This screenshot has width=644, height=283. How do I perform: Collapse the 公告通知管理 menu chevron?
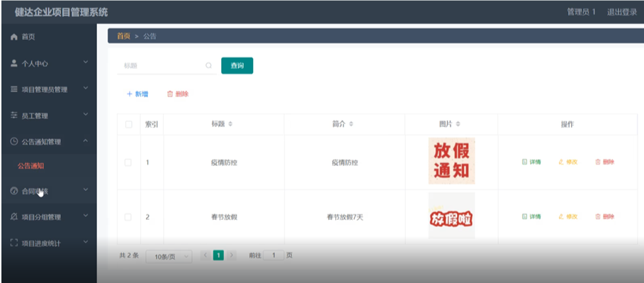coord(86,141)
